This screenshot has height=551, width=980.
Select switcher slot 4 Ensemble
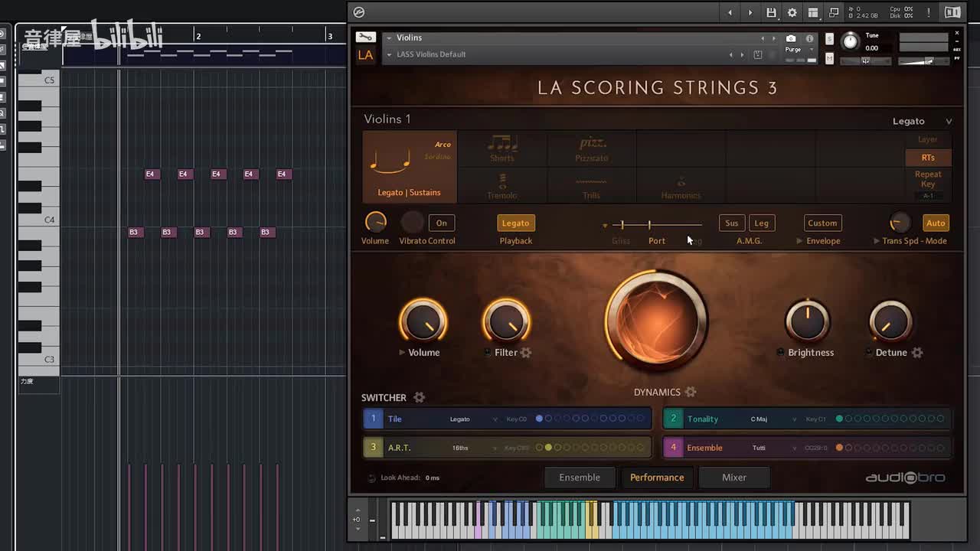[x=674, y=448]
